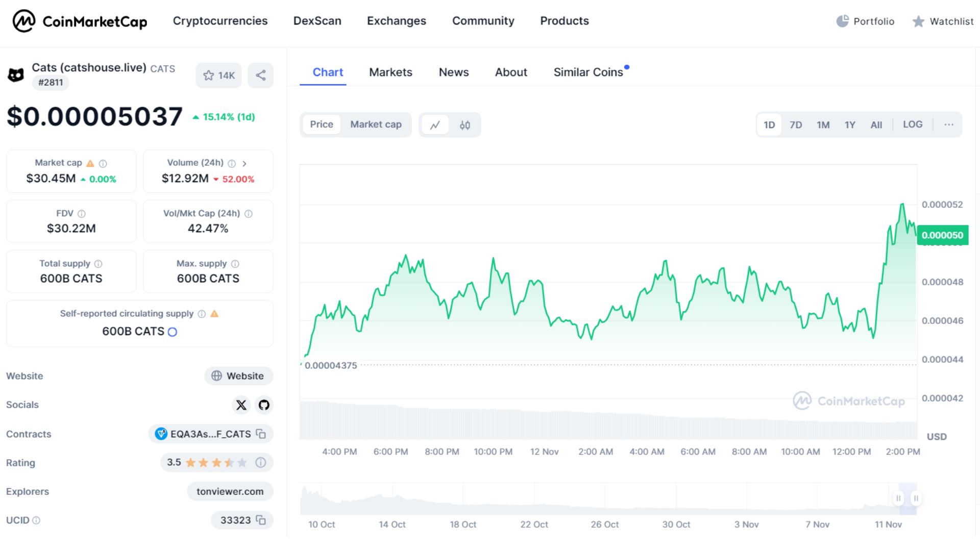Image resolution: width=980 pixels, height=551 pixels.
Task: Select the All time range
Action: [876, 125]
